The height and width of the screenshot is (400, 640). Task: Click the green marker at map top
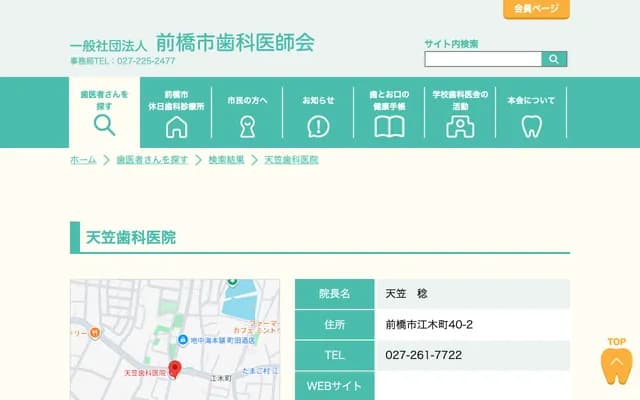(232, 282)
